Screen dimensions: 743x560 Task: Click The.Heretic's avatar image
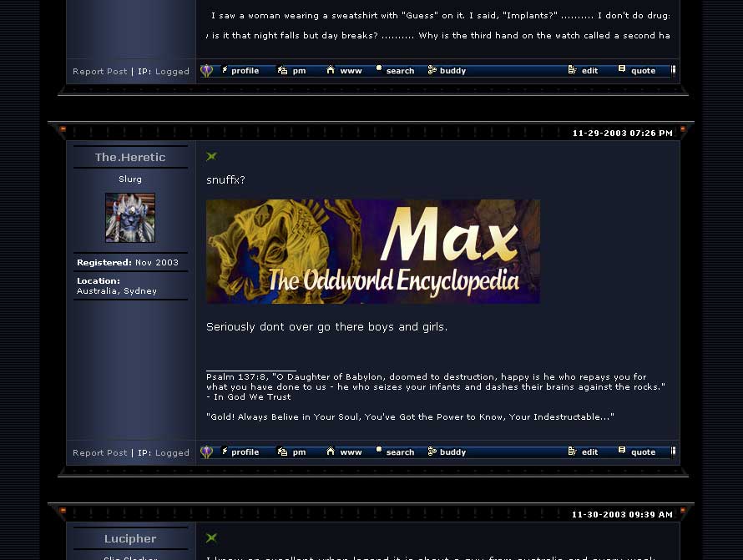click(130, 218)
